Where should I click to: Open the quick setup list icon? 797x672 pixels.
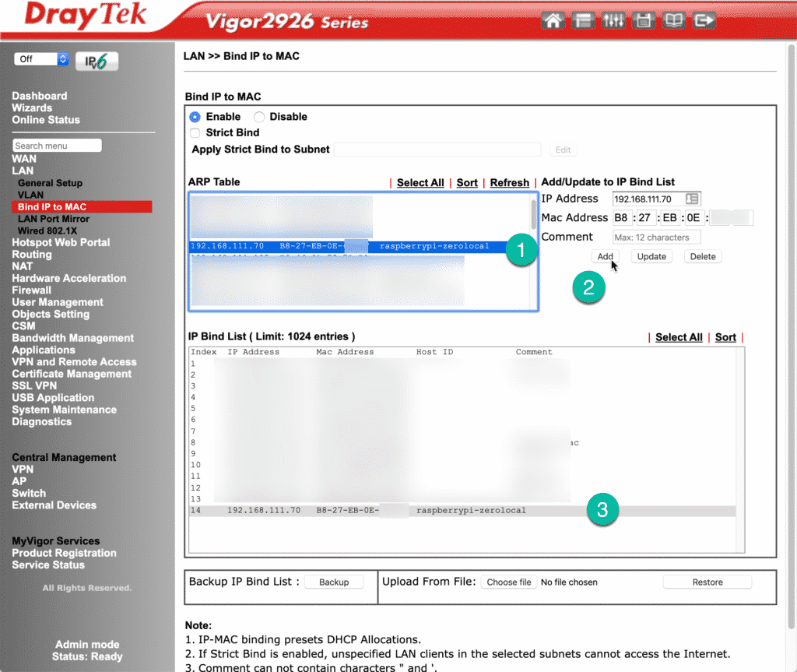583,20
